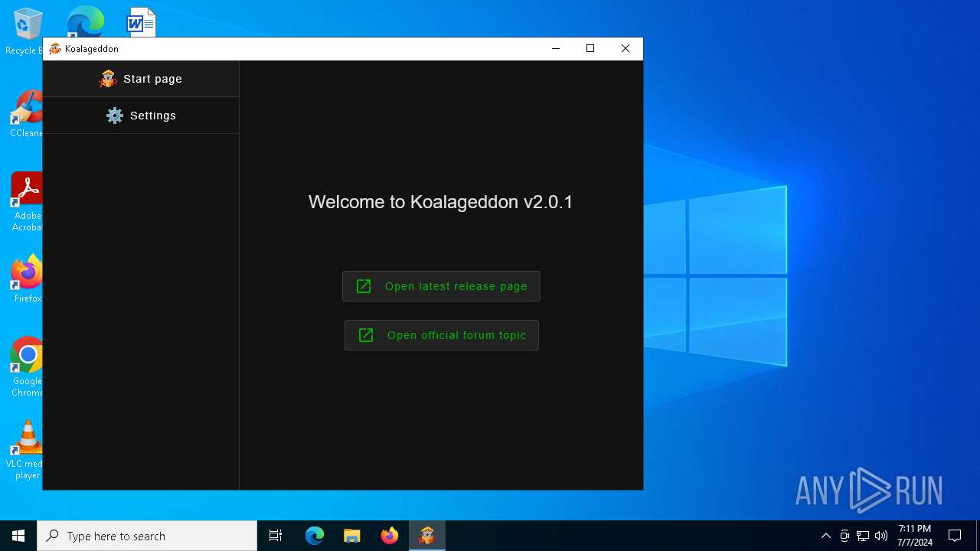Click the tray icon left of network

[x=844, y=536]
